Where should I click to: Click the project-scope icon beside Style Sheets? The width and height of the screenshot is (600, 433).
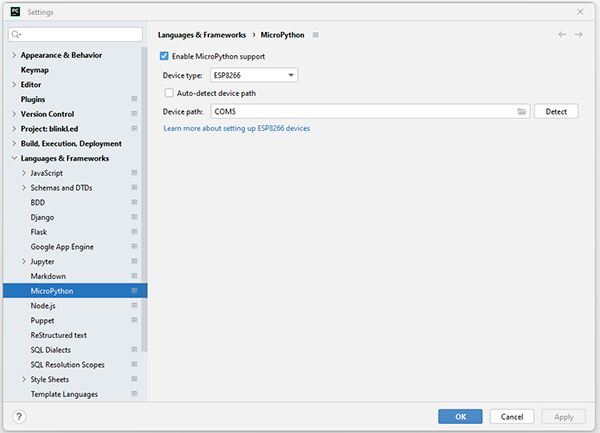pyautogui.click(x=134, y=379)
